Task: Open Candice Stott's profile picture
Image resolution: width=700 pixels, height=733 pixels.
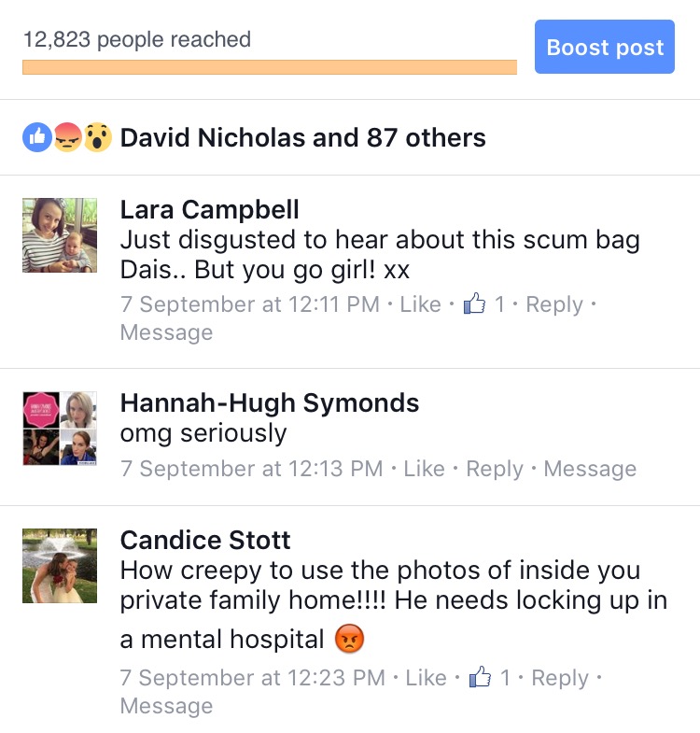Action: coord(60,566)
